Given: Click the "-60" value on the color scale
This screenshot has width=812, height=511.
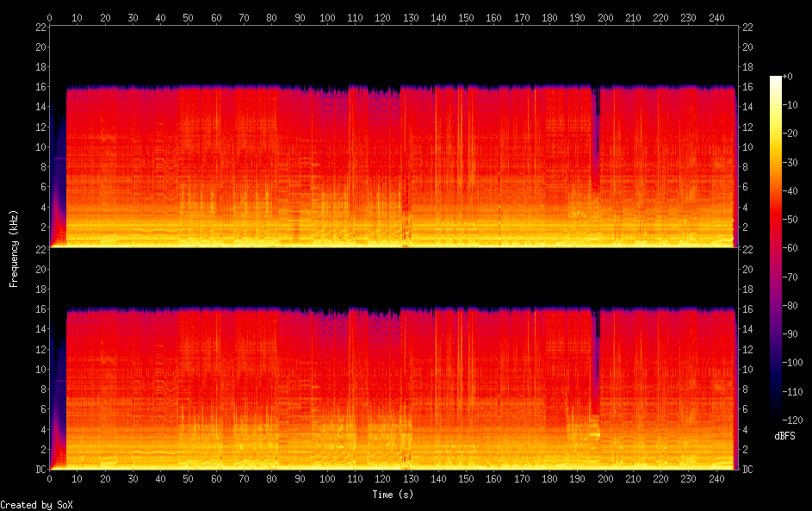Looking at the screenshot, I should click(x=790, y=247).
